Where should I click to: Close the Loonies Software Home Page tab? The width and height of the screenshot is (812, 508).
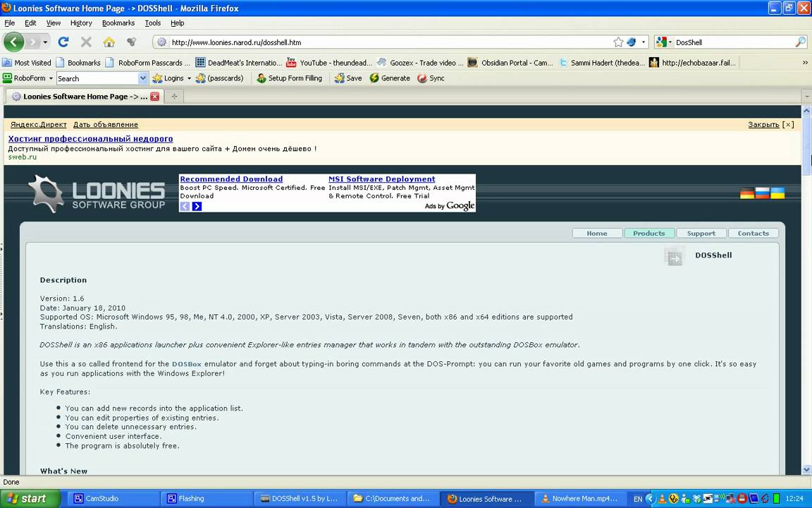point(155,97)
